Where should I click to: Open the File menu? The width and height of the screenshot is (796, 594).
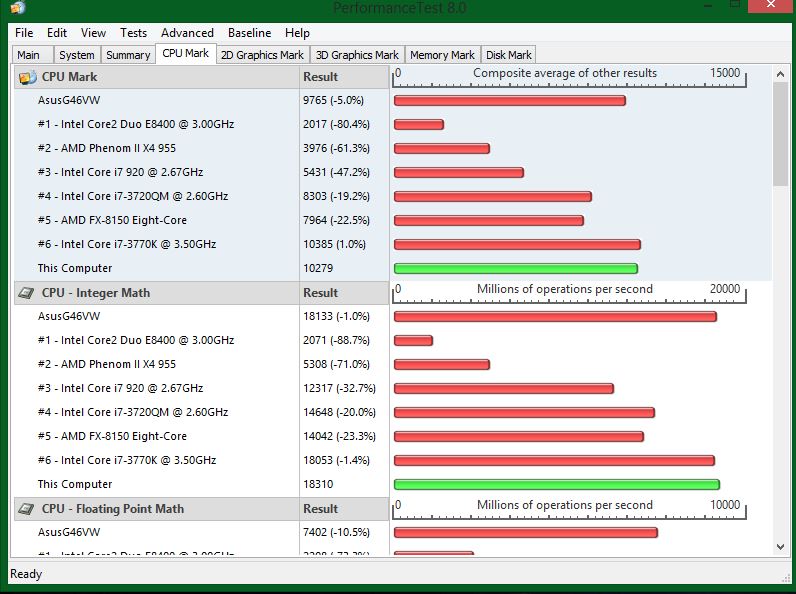(x=24, y=33)
